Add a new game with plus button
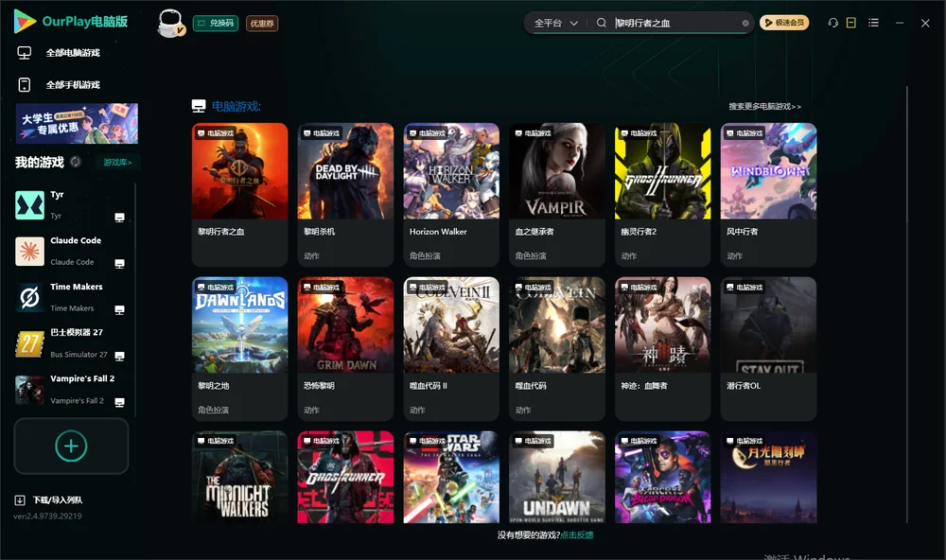 [71, 446]
